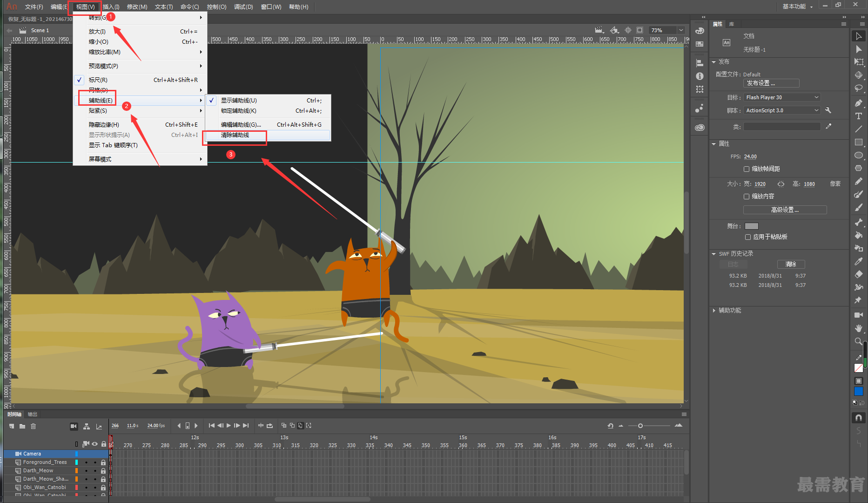
Task: Choose 编辑辅助线 from the submenu
Action: coord(269,125)
